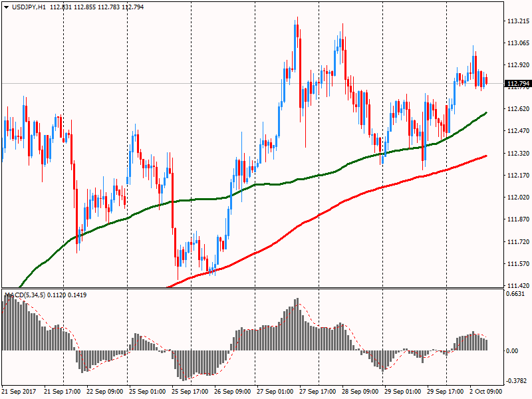Open the USDJPY chart dropdown arrow
This screenshot has width=532, height=399.
(7, 7)
